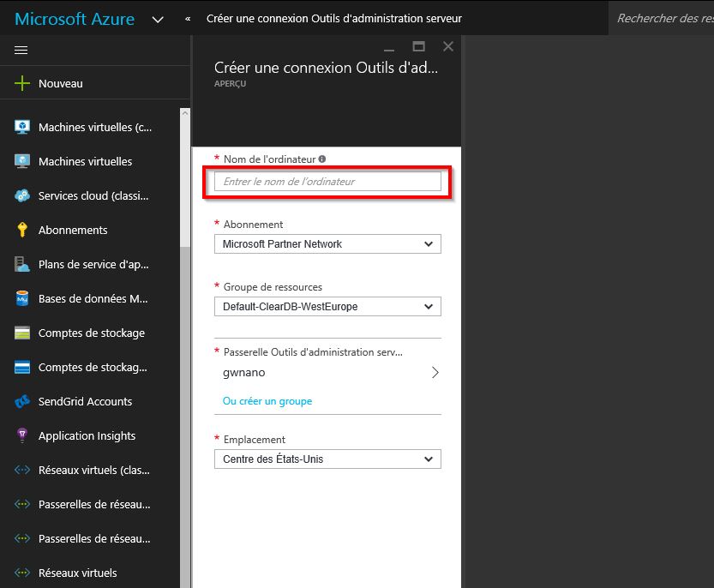Click the computer name input field

point(327,182)
